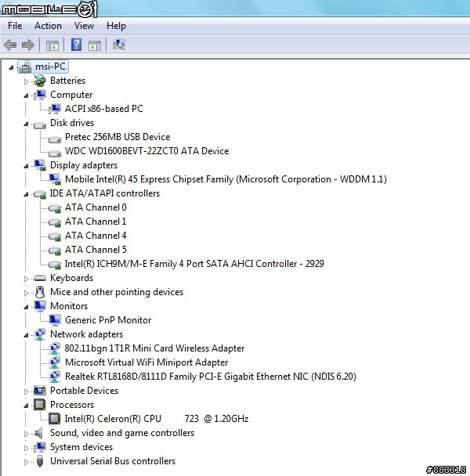Click the Network adapters category icon

click(x=39, y=334)
